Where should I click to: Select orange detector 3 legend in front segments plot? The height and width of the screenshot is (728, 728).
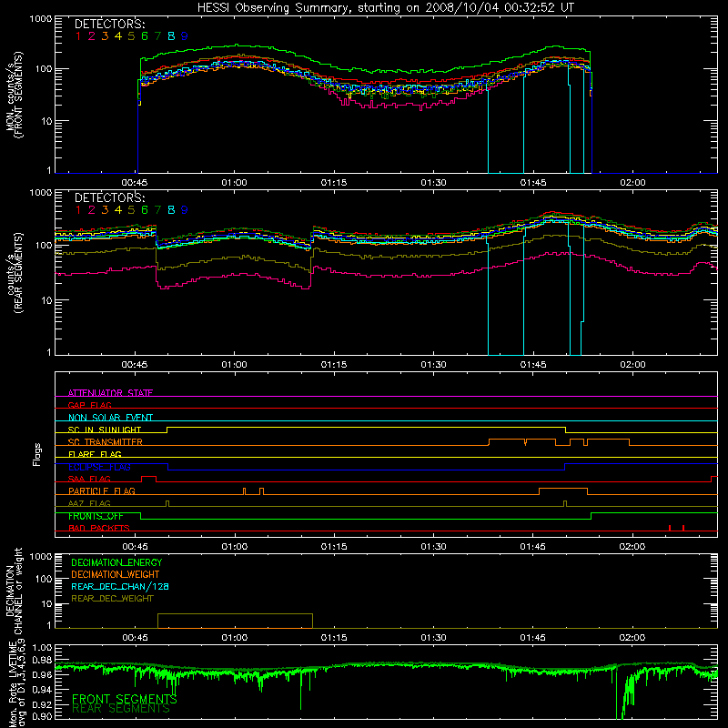pos(105,36)
